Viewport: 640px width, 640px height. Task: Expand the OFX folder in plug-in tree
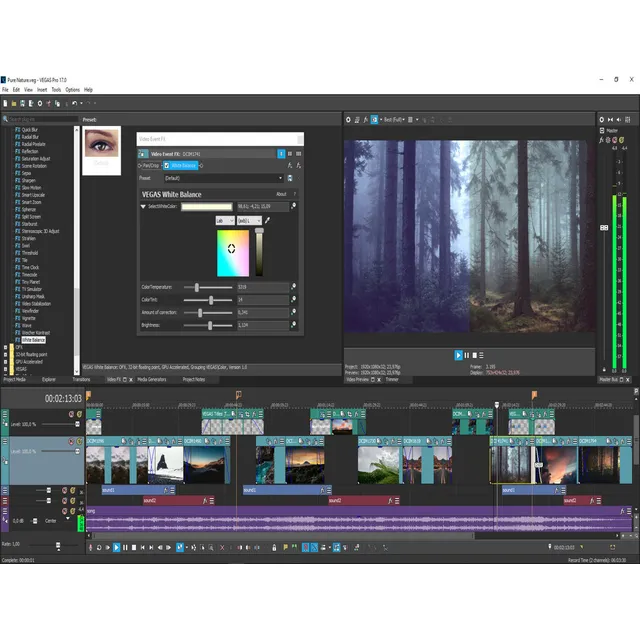coord(5,347)
